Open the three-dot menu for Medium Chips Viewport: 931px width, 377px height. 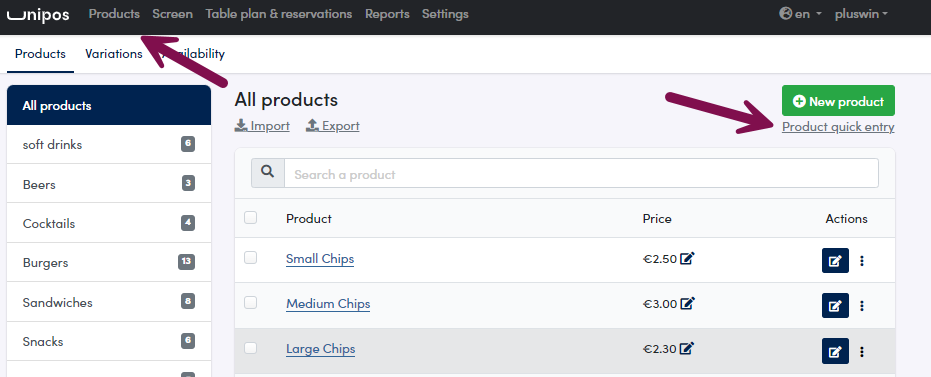862,306
